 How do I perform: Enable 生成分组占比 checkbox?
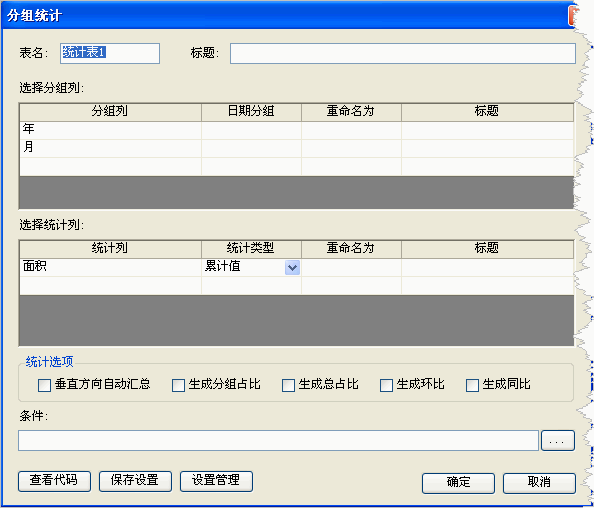[x=178, y=385]
